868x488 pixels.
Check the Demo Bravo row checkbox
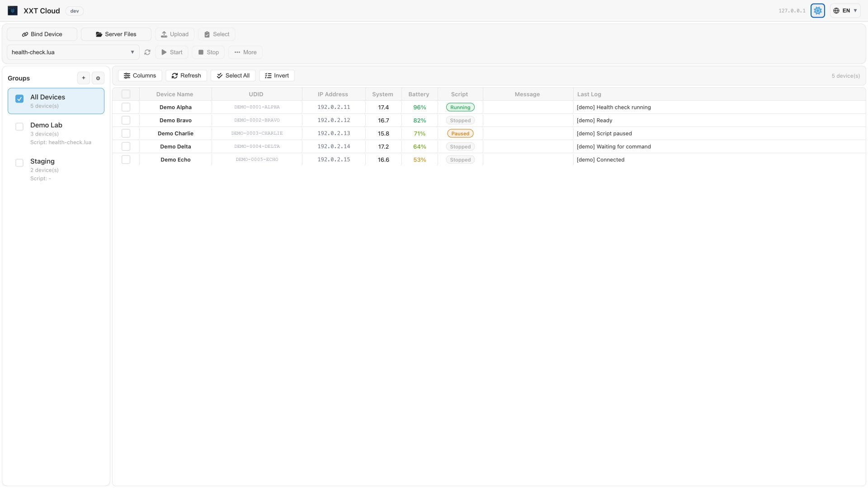[126, 121]
